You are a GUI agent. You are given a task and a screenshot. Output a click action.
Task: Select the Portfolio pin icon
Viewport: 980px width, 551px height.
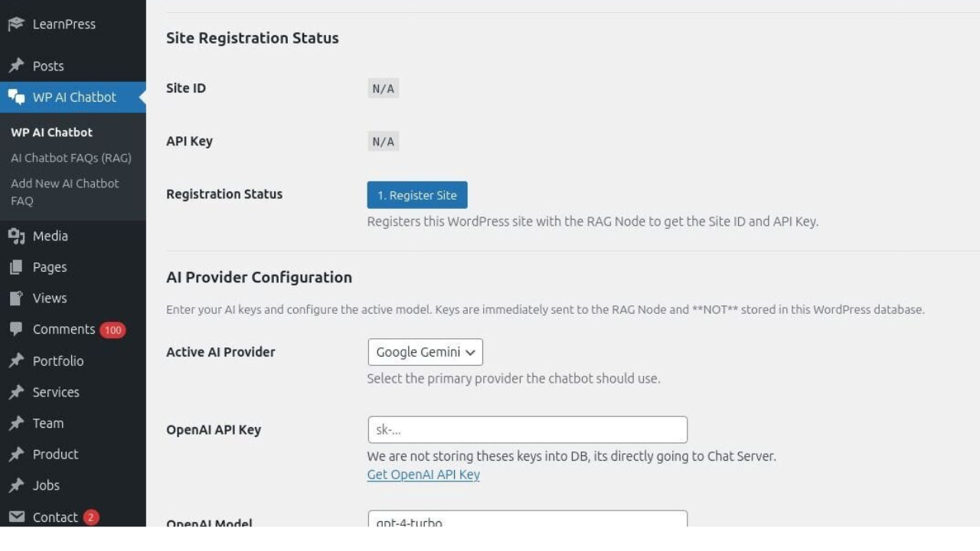point(16,360)
